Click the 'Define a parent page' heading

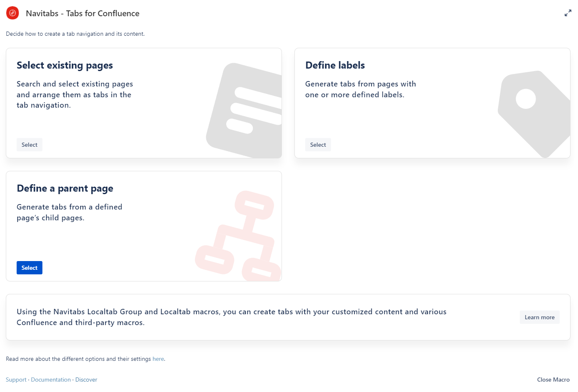click(65, 188)
